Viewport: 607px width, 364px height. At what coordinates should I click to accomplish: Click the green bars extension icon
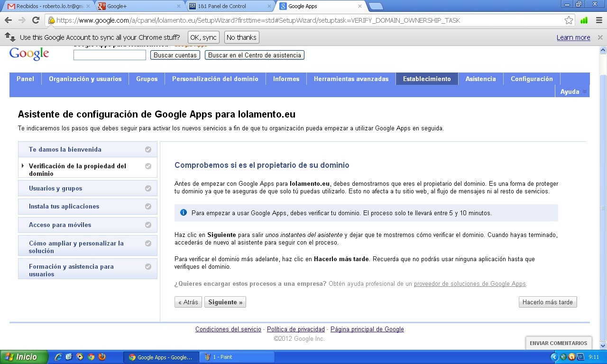(x=584, y=20)
